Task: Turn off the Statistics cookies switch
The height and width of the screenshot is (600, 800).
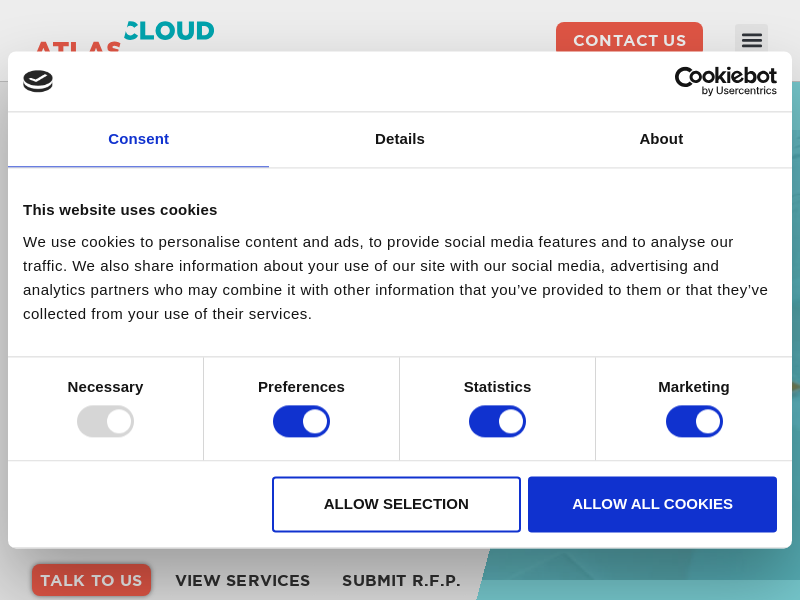Action: (x=497, y=421)
